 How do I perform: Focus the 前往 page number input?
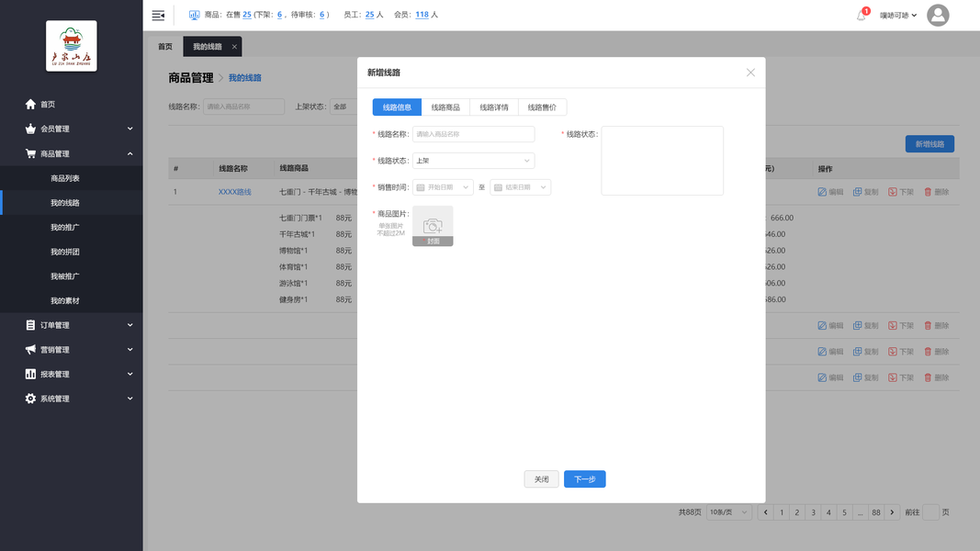tap(930, 512)
